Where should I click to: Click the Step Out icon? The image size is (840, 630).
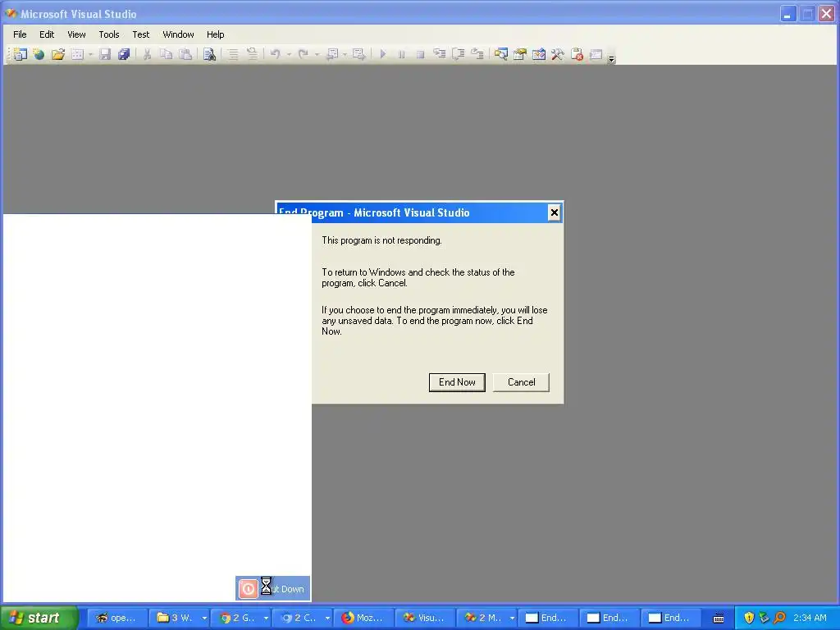(x=477, y=54)
